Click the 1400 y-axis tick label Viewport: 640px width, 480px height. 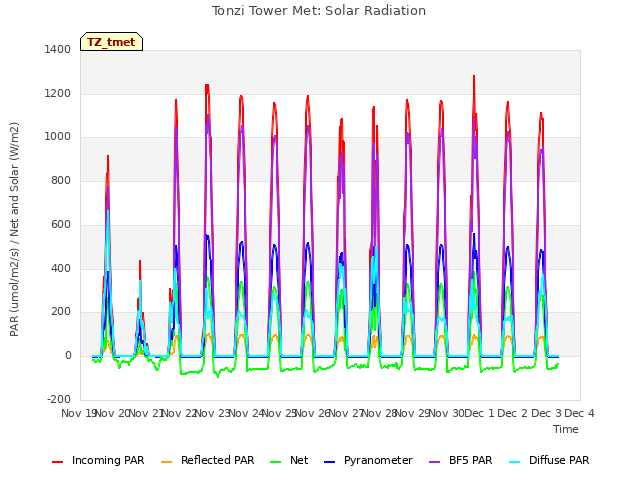pyautogui.click(x=58, y=50)
